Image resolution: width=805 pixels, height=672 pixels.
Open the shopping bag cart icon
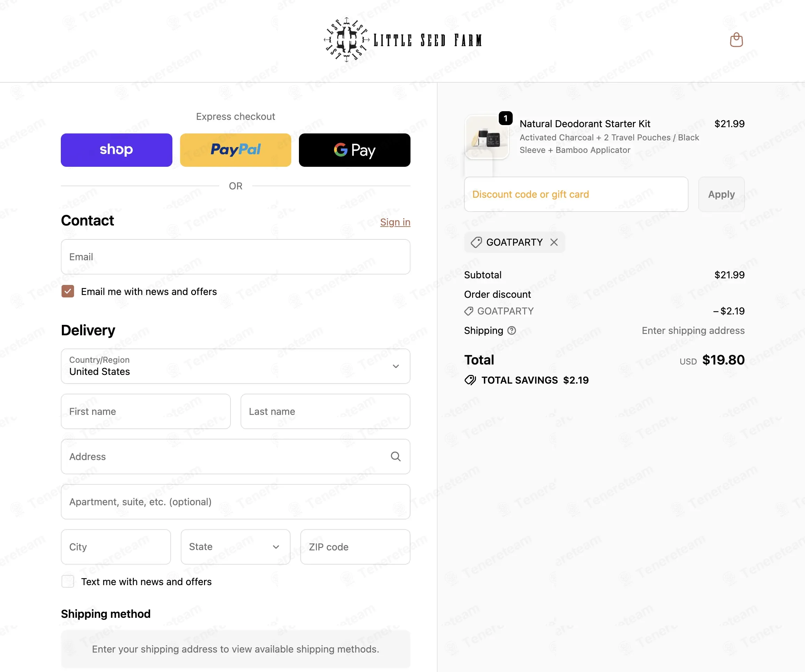[736, 40]
